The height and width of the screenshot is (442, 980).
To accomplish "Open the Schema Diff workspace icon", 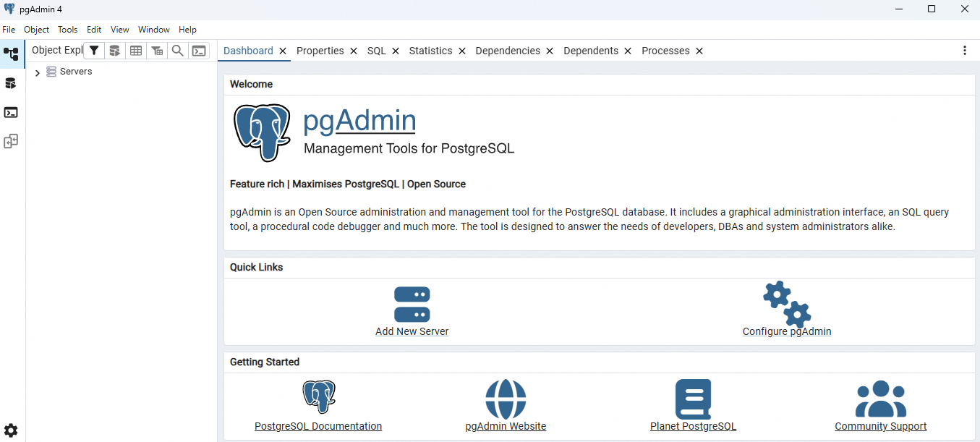I will (11, 141).
